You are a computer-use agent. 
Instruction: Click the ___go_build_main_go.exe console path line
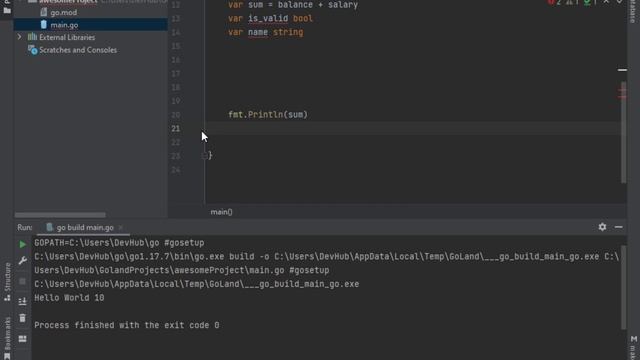(197, 284)
